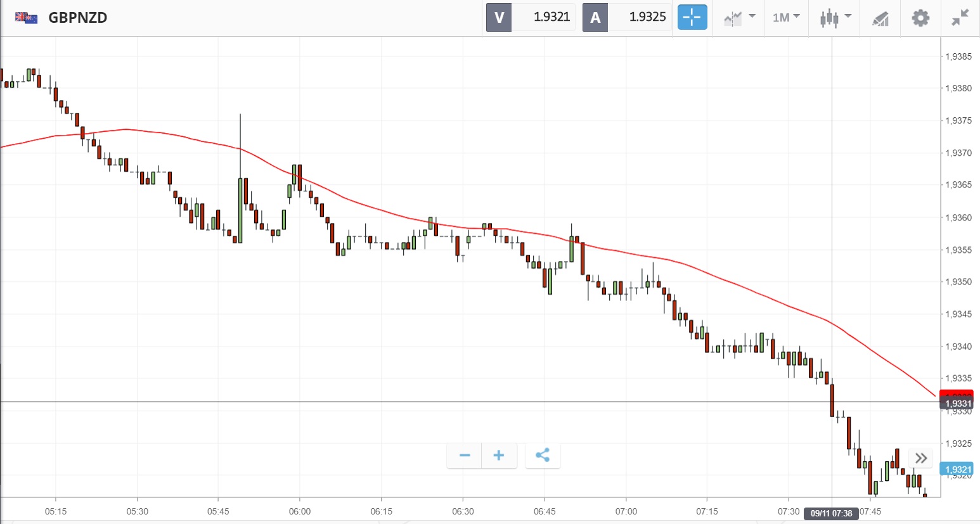Image resolution: width=980 pixels, height=524 pixels.
Task: Click the New Zealand flag icon
Action: click(x=26, y=17)
